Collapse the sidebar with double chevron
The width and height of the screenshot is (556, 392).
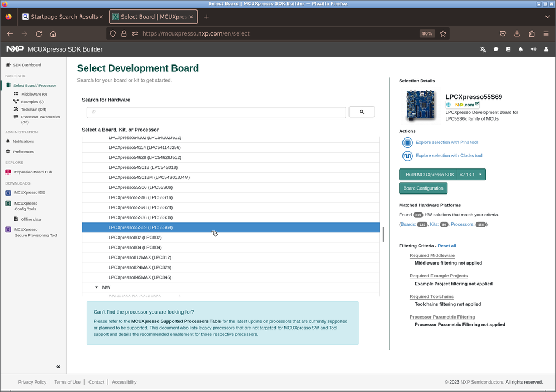[58, 366]
